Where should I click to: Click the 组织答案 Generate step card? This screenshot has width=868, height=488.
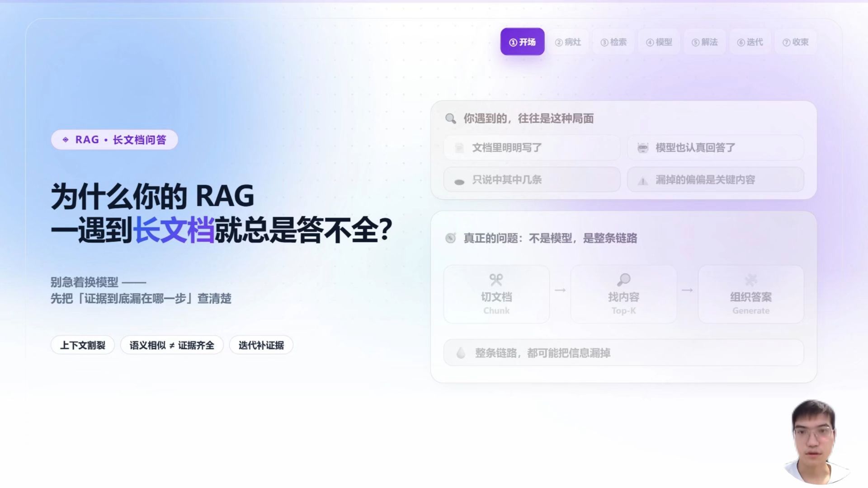[x=751, y=294]
